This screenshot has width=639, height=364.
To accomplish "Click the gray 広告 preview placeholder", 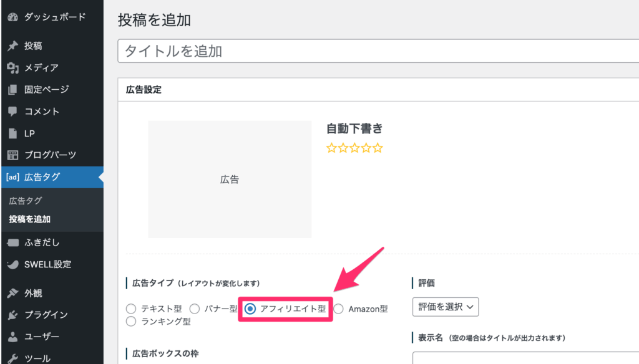I will click(230, 180).
